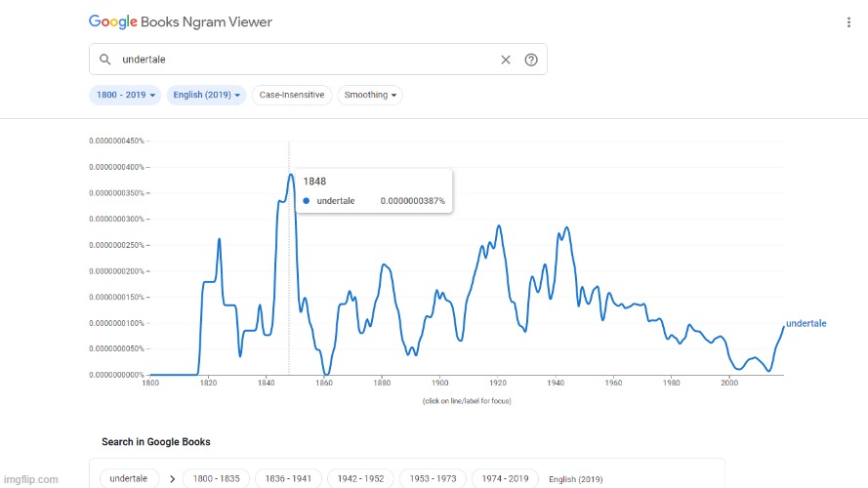This screenshot has height=488, width=868.
Task: Click the 1920 x-axis label
Action: [x=498, y=383]
